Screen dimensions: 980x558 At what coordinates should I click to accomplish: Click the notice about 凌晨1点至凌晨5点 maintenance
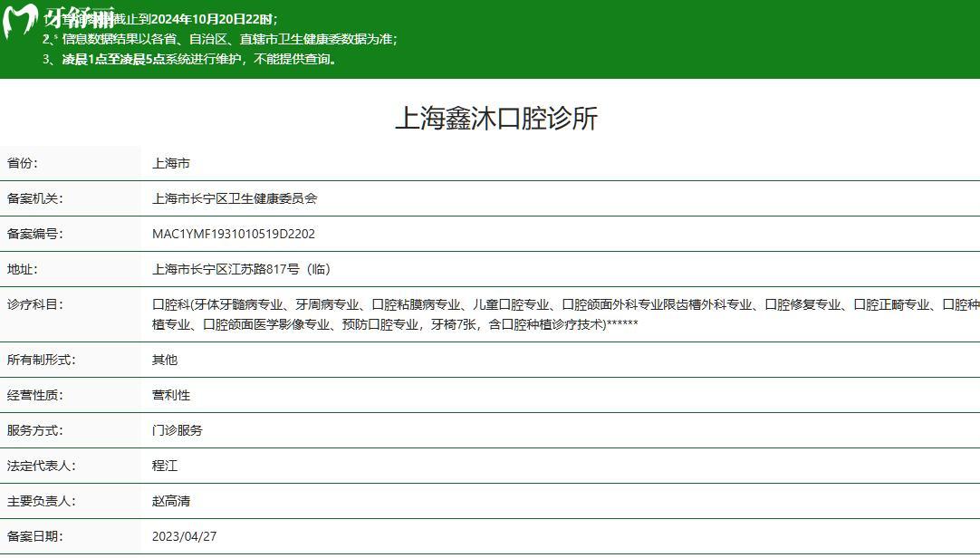click(x=190, y=60)
